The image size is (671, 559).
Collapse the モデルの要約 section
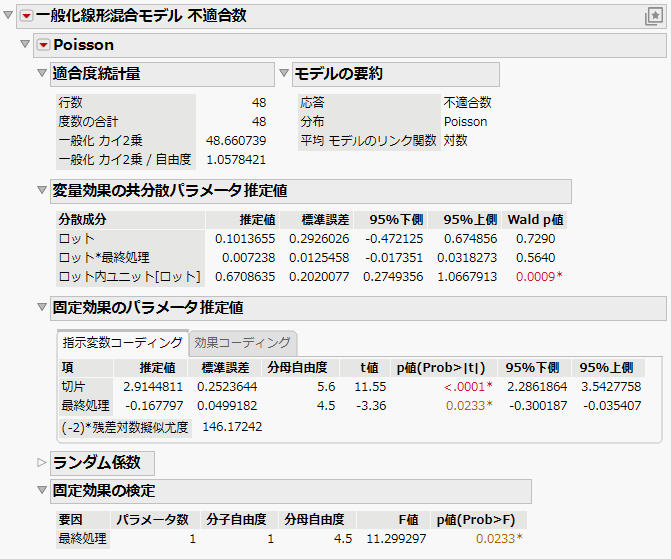click(284, 73)
